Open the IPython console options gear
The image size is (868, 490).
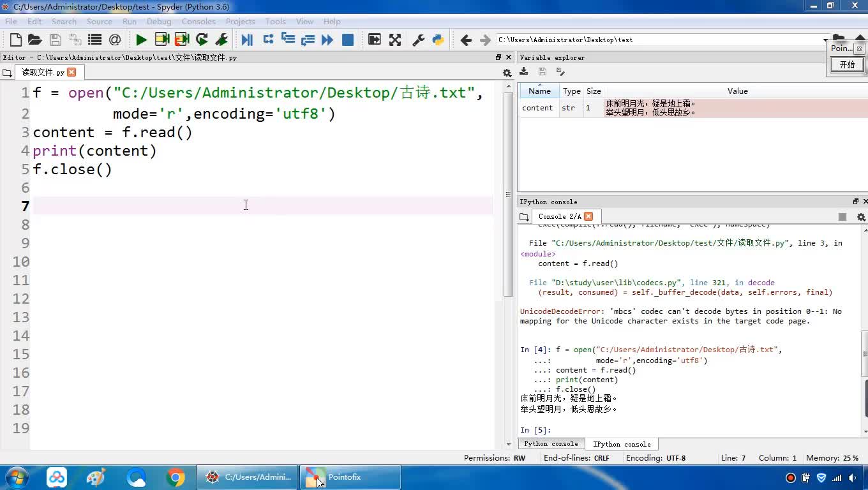coord(861,217)
